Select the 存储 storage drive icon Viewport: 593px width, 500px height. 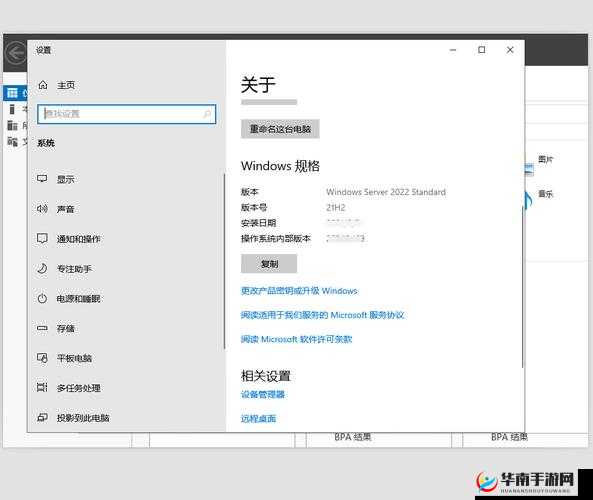click(42, 328)
